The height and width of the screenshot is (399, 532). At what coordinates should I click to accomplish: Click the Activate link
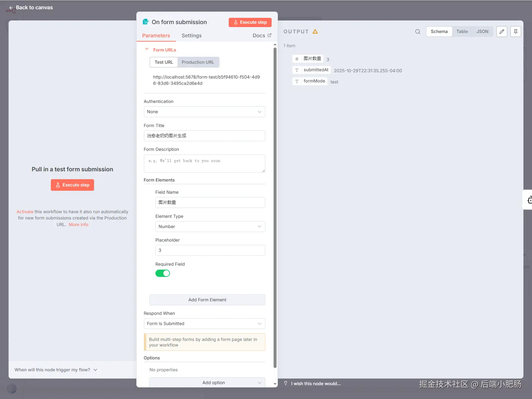click(25, 212)
